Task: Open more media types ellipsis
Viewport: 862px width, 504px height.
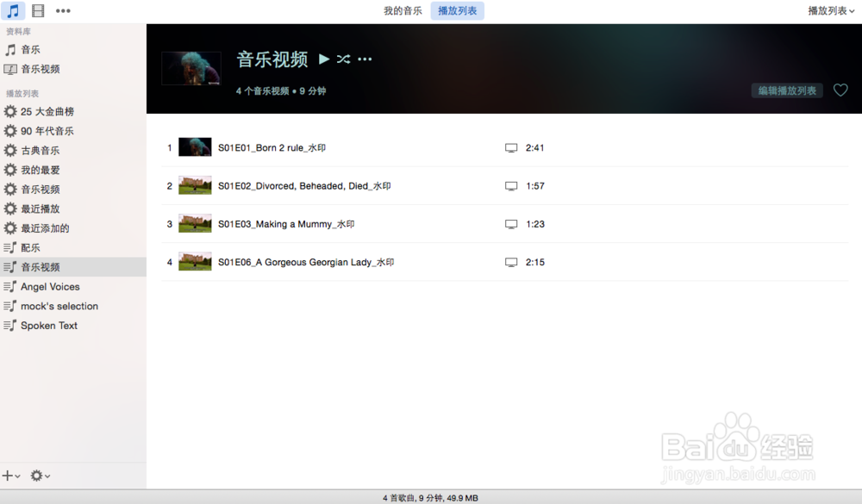Action: 63,11
